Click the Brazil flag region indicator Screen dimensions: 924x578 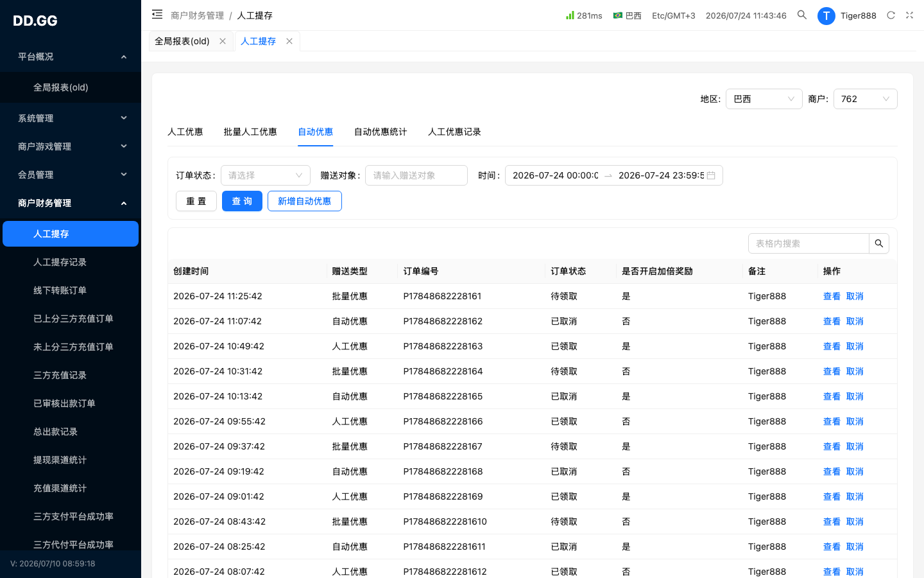point(627,15)
